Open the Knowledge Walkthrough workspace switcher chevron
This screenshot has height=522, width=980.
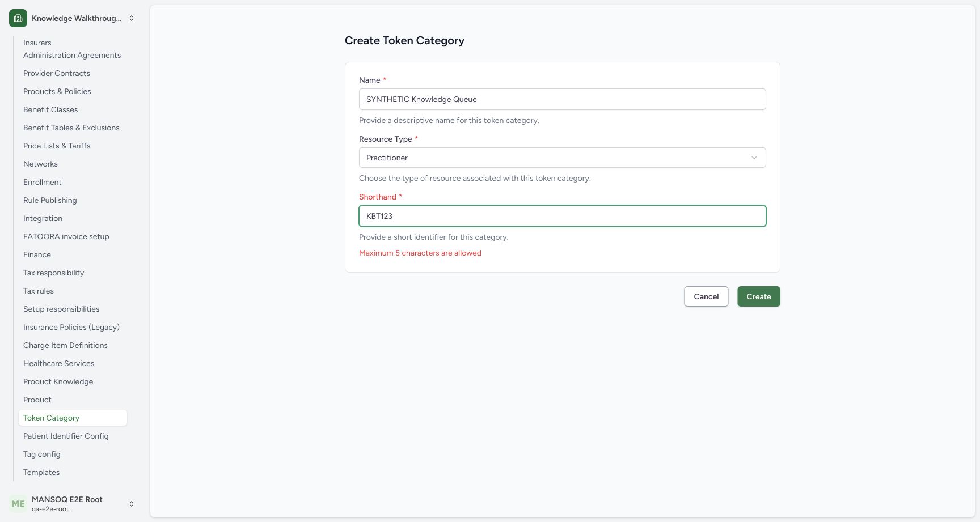click(x=132, y=18)
